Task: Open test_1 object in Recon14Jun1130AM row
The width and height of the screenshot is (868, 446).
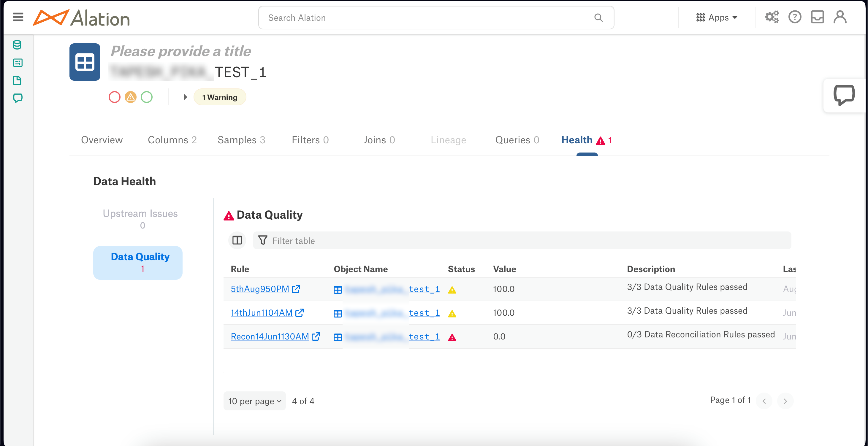Action: pyautogui.click(x=424, y=337)
